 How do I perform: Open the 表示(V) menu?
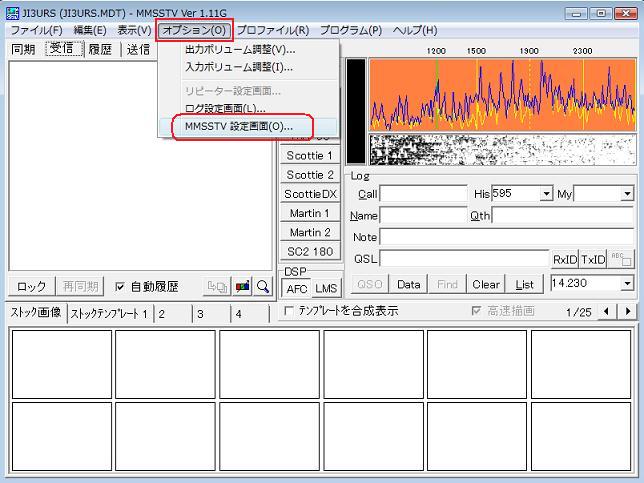134,30
